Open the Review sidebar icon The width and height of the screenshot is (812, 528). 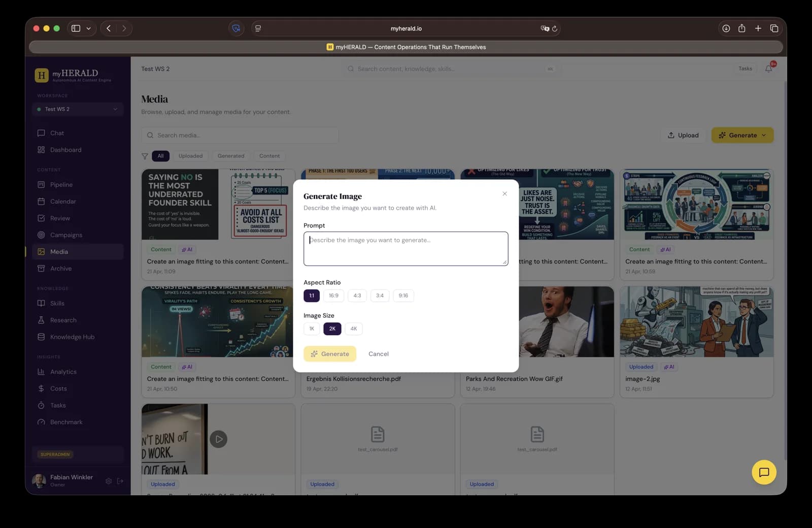pos(41,218)
